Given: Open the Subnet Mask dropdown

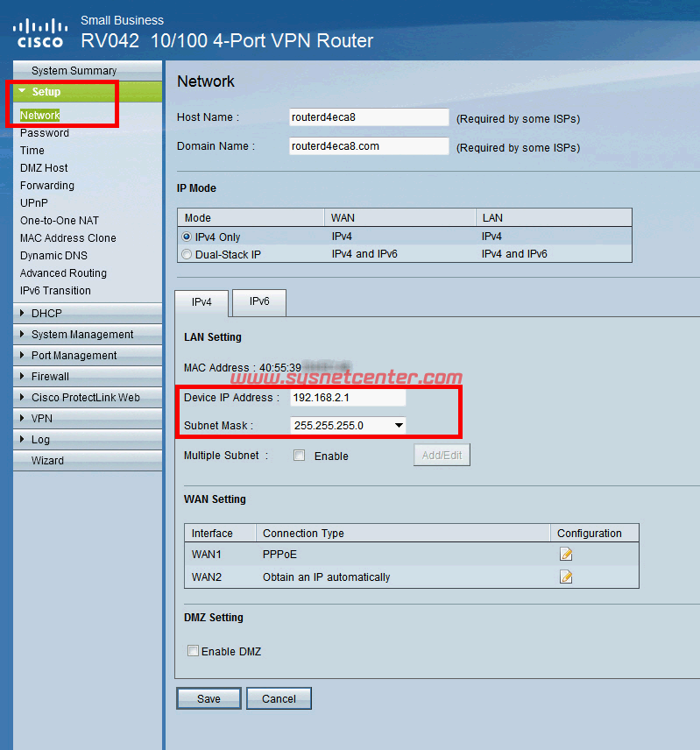Looking at the screenshot, I should [x=348, y=425].
